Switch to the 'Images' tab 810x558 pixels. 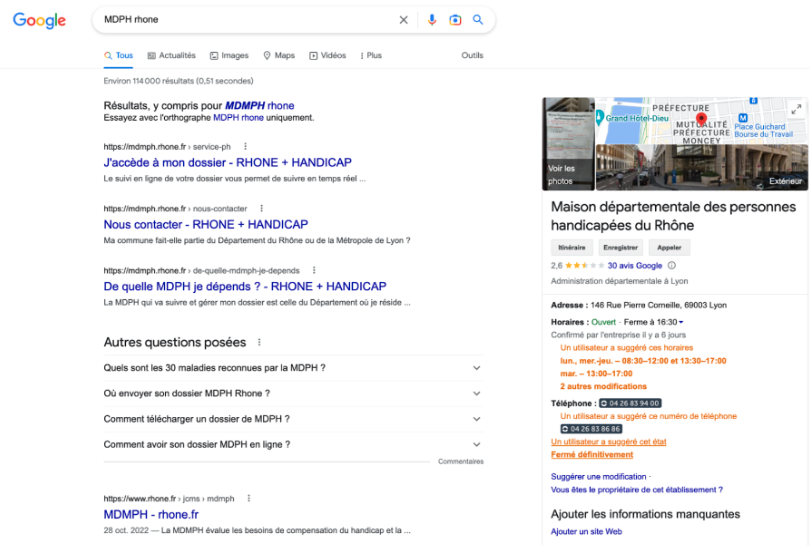click(x=229, y=55)
